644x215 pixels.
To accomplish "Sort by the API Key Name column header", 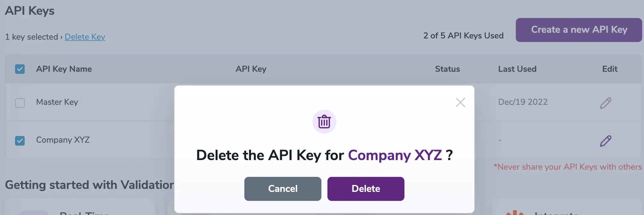I will [x=64, y=69].
